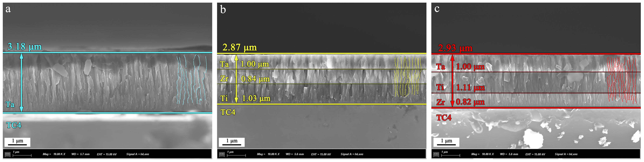Image resolution: width=644 pixels, height=162 pixels.
Task: Click the ZEISS logo in panel a info bar
Action: pos(7,155)
